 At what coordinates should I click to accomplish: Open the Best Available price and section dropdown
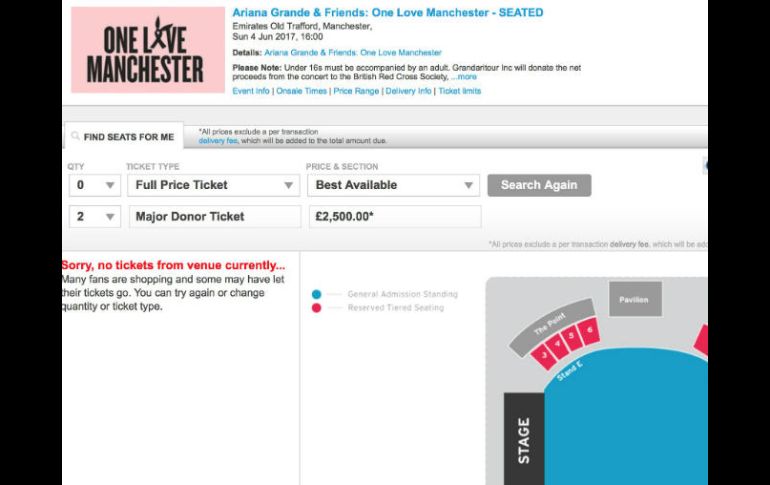(393, 185)
